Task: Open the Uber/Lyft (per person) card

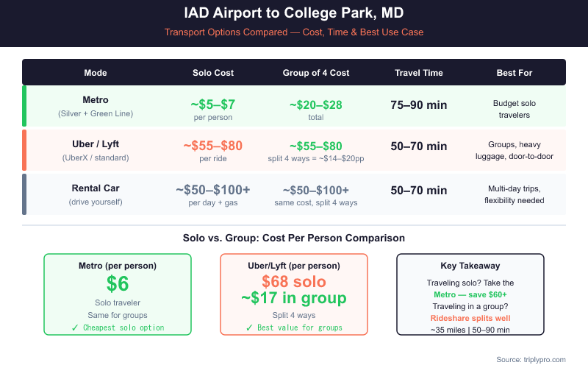Action: 294,294
